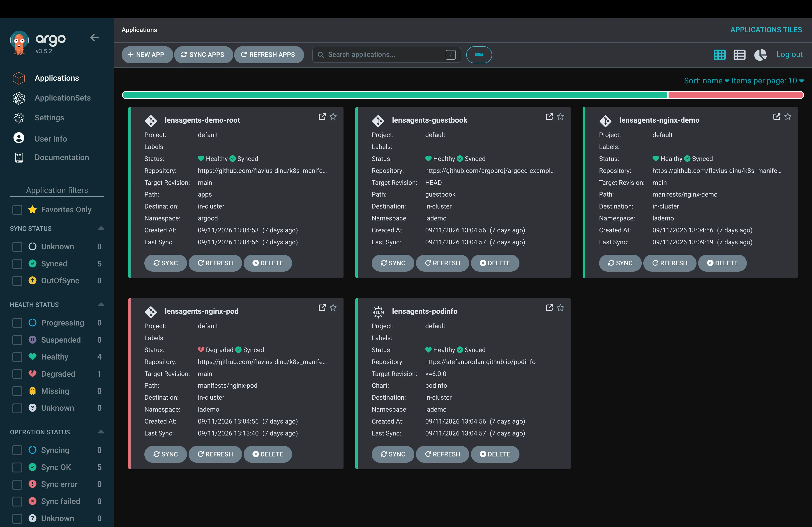This screenshot has height=527, width=812.
Task: Click the Applications breadcrumb title
Action: (x=139, y=30)
